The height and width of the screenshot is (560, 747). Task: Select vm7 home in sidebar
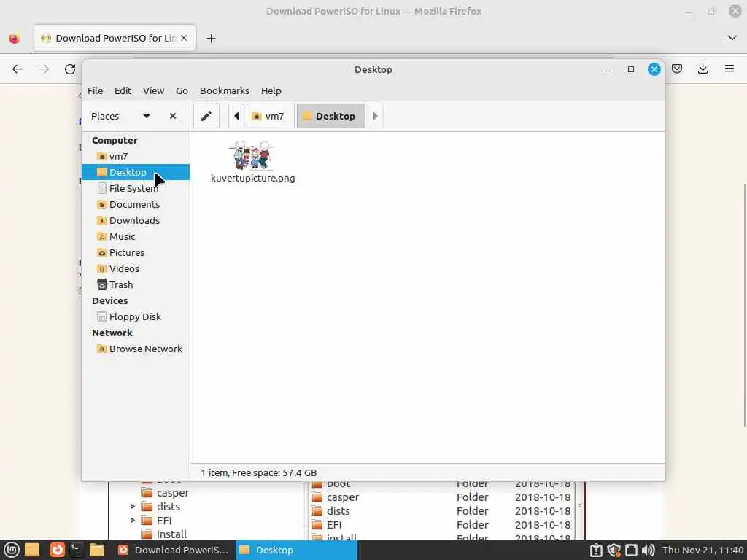(135, 156)
